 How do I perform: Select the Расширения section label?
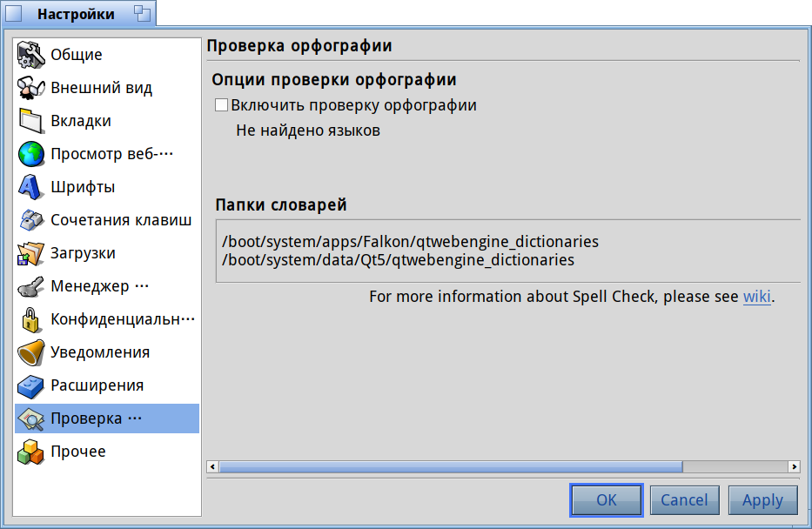(97, 386)
